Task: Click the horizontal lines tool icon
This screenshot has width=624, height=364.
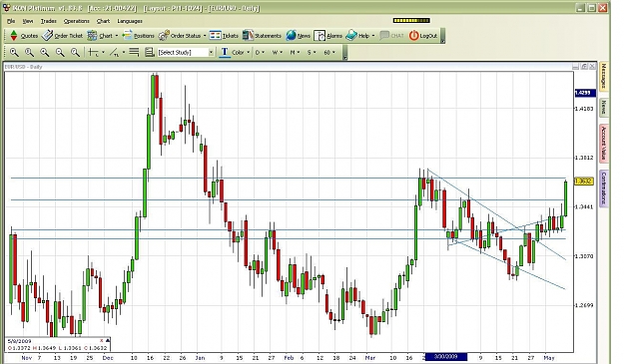Action: coord(134,52)
